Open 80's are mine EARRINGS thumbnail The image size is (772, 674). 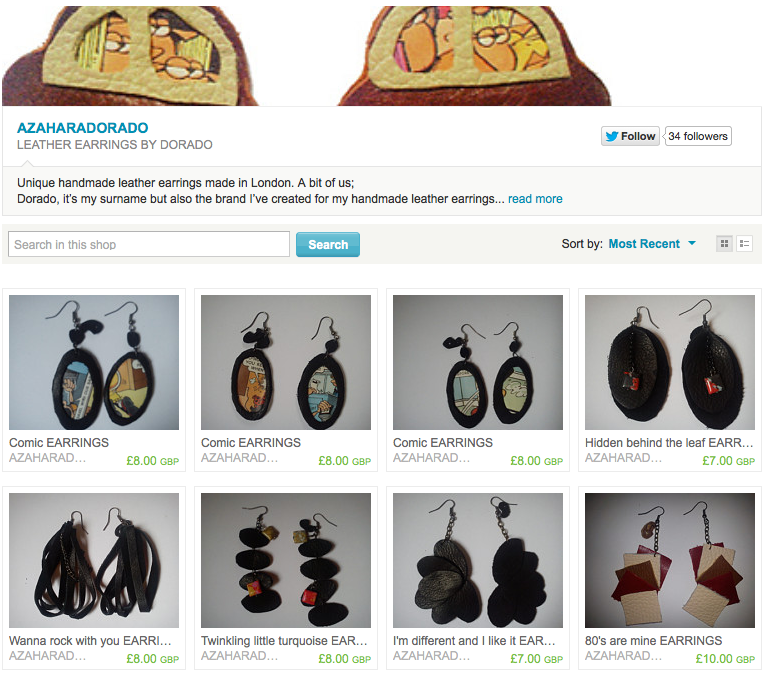coord(670,560)
